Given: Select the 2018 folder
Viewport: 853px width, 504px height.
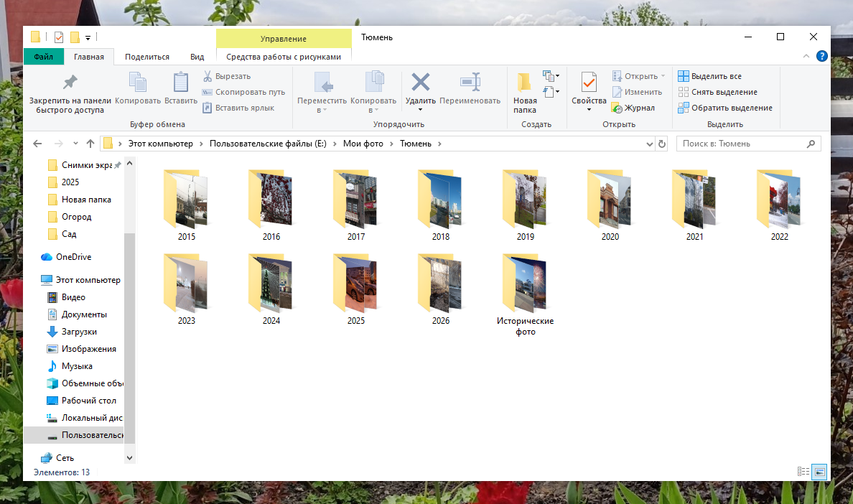Looking at the screenshot, I should (x=441, y=205).
